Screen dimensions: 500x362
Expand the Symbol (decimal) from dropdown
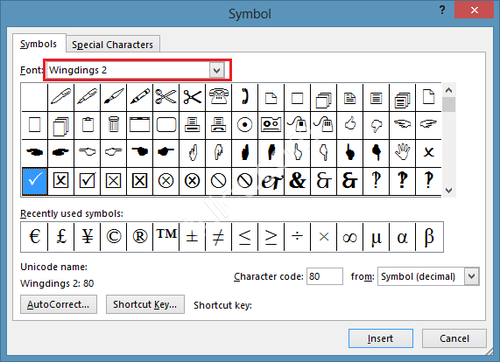pos(472,276)
